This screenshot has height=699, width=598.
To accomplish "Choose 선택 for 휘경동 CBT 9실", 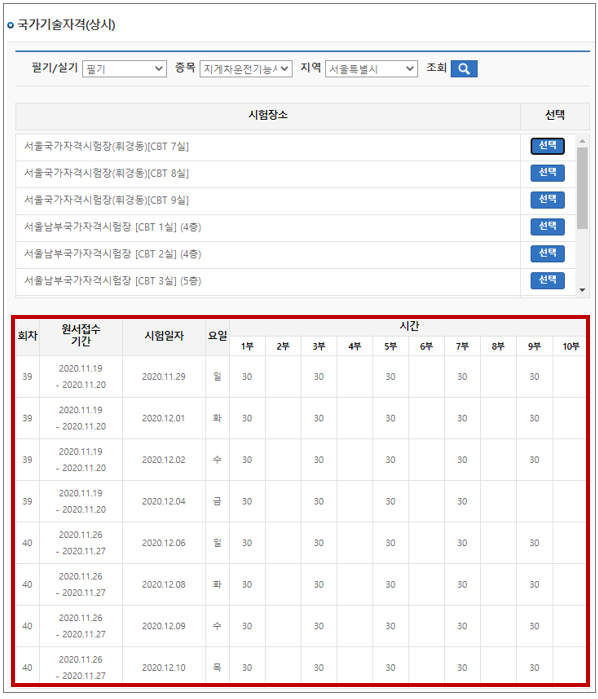I will [547, 200].
